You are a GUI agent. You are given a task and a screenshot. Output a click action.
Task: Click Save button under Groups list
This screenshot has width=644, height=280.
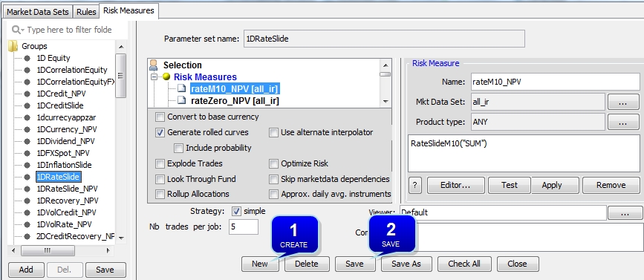pos(105,270)
